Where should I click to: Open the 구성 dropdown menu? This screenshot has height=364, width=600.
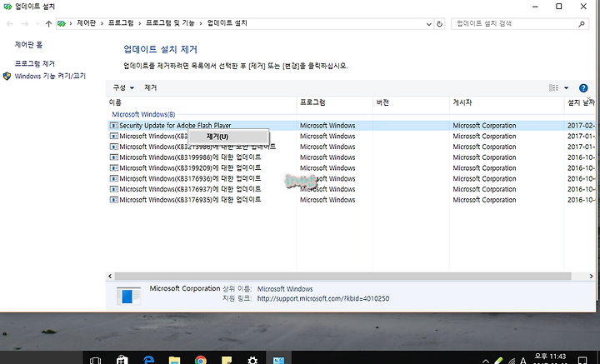(123, 87)
